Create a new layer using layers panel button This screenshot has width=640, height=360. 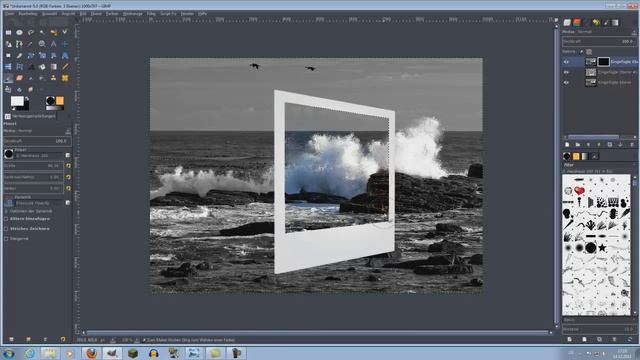pyautogui.click(x=567, y=145)
